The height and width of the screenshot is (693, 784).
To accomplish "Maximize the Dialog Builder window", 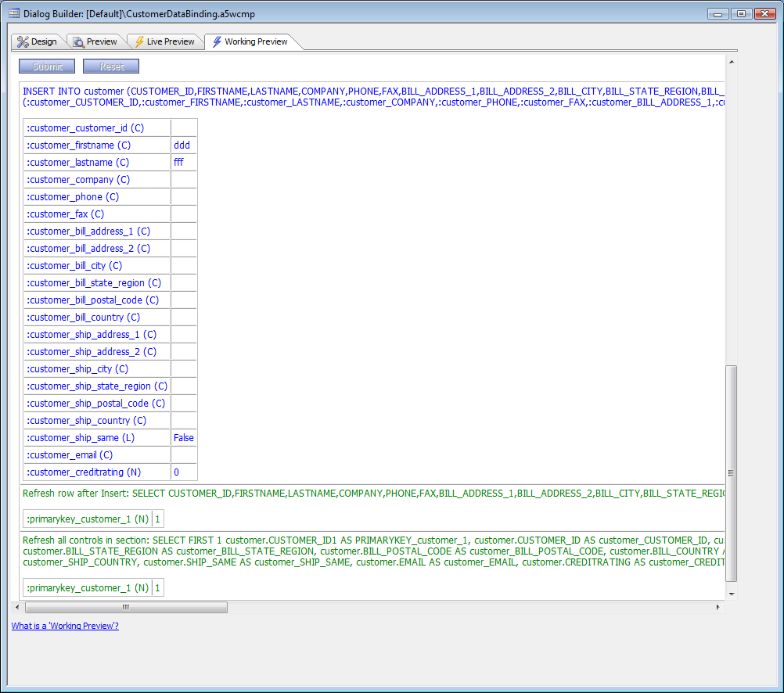I will (x=742, y=13).
